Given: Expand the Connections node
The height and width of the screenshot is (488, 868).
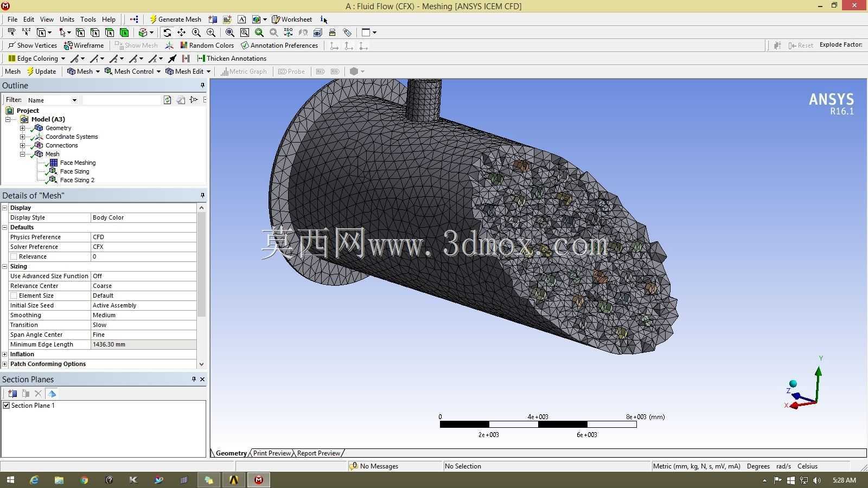Looking at the screenshot, I should click(22, 145).
